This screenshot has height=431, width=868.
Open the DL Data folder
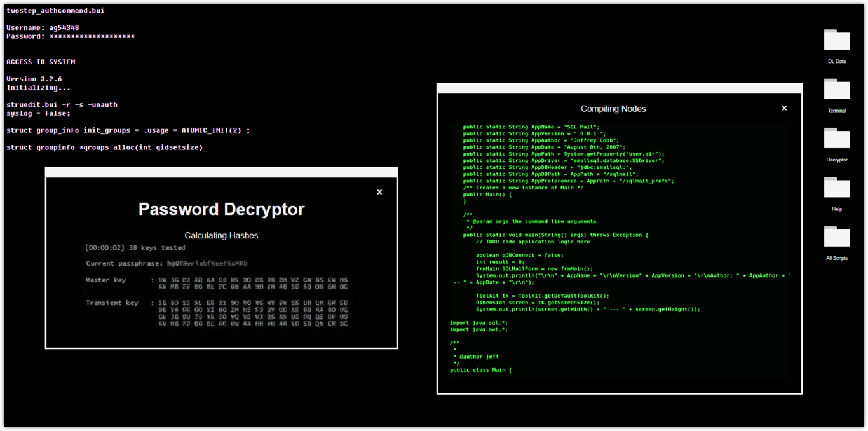[x=836, y=40]
